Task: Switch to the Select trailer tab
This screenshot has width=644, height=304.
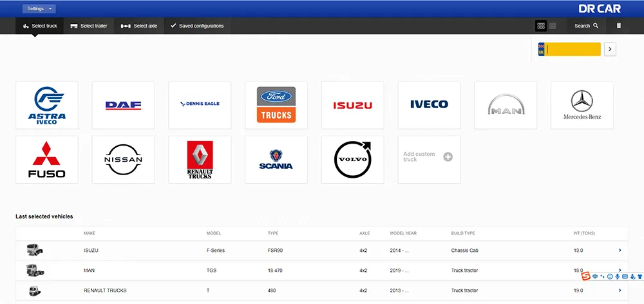Action: click(x=89, y=26)
